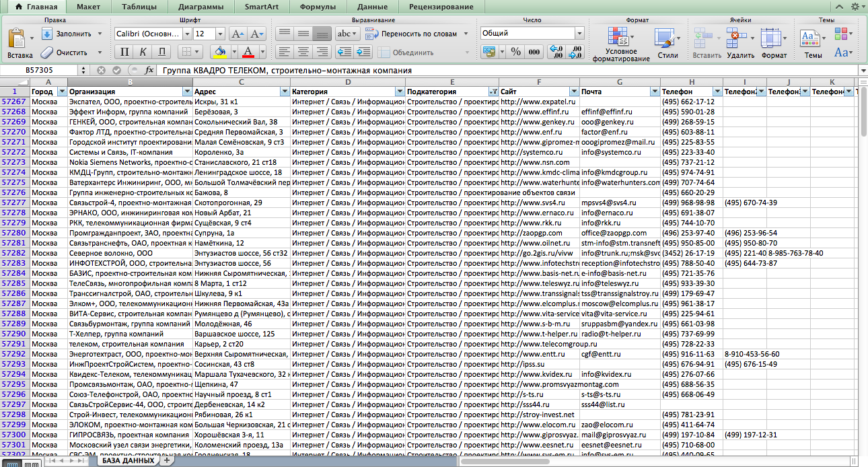Increase font size with the larger A icon
This screenshot has height=467, width=868.
(238, 34)
